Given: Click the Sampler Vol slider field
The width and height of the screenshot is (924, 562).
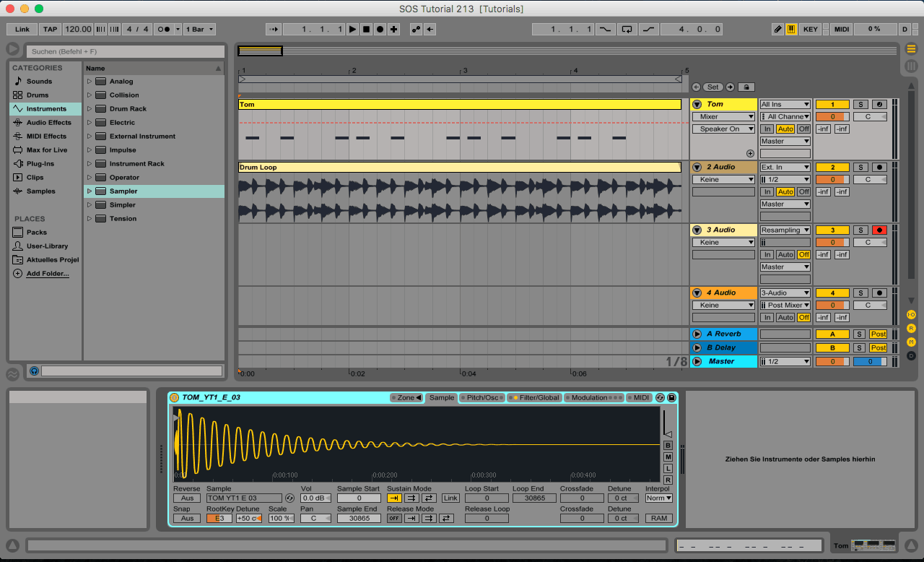Looking at the screenshot, I should tap(315, 498).
